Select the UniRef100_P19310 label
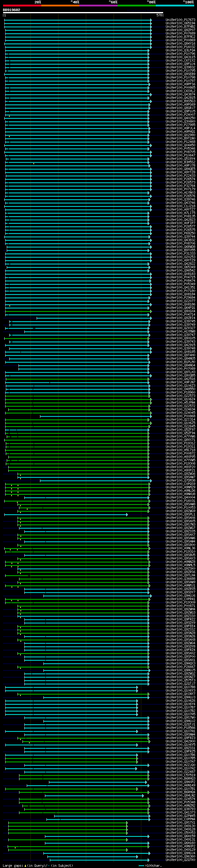The height and width of the screenshot is (868, 197). tap(180, 551)
